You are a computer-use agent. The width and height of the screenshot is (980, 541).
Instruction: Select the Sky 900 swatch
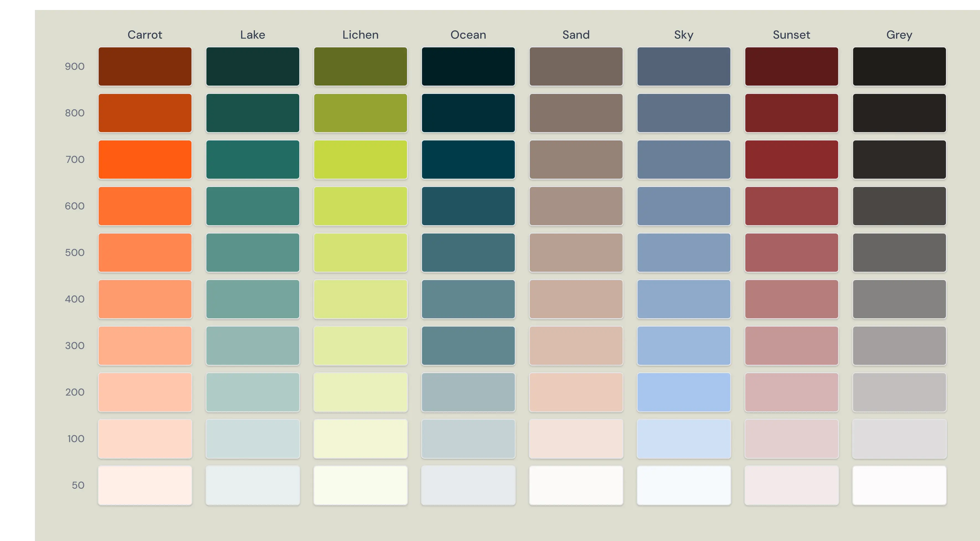(684, 67)
